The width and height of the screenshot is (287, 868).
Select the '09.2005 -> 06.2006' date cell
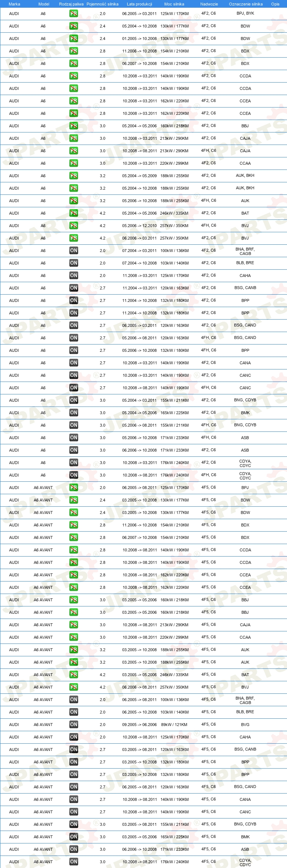[x=139, y=725]
